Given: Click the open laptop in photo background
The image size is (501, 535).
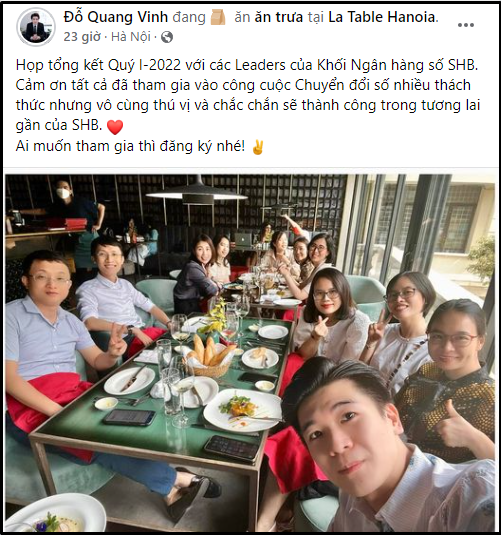Looking at the screenshot, I should coord(244,240).
